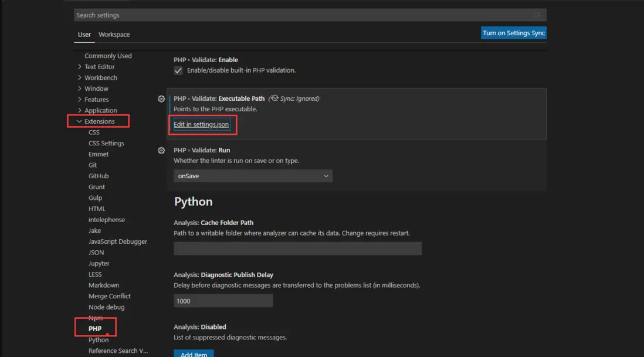The width and height of the screenshot is (644, 357).
Task: Select JSON extension settings
Action: click(x=96, y=253)
